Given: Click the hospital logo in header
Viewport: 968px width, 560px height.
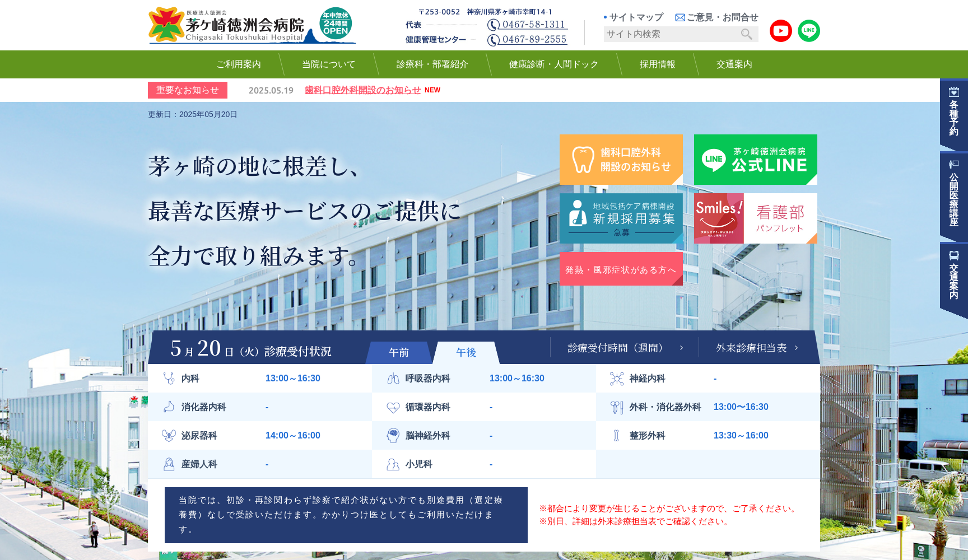Looking at the screenshot, I should [251, 25].
